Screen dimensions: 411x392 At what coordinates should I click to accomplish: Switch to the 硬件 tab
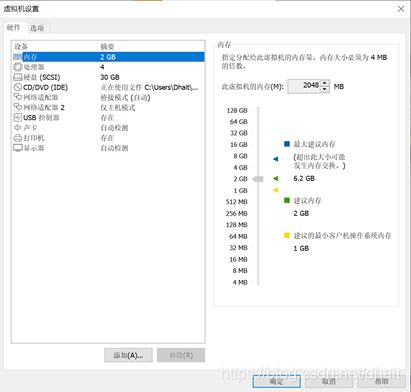click(14, 28)
